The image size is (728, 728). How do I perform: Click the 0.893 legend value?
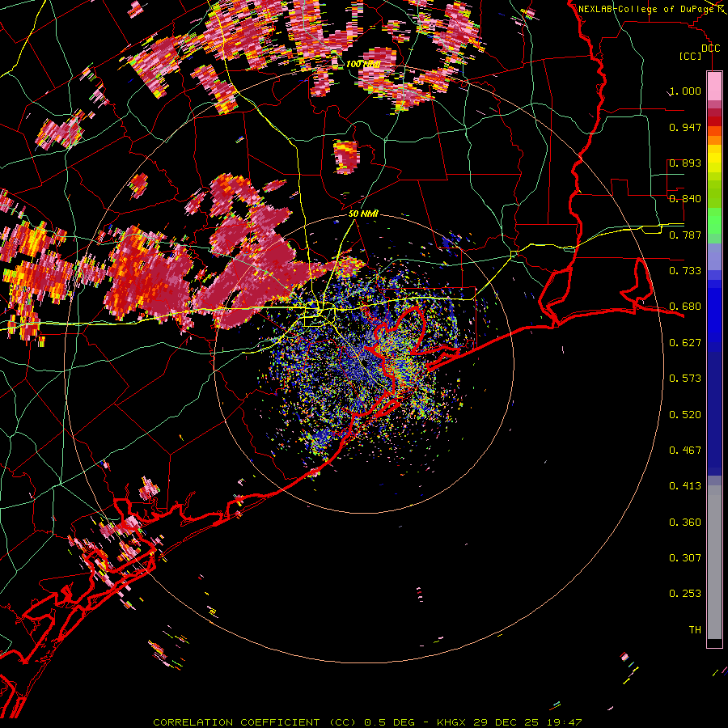[x=685, y=163]
